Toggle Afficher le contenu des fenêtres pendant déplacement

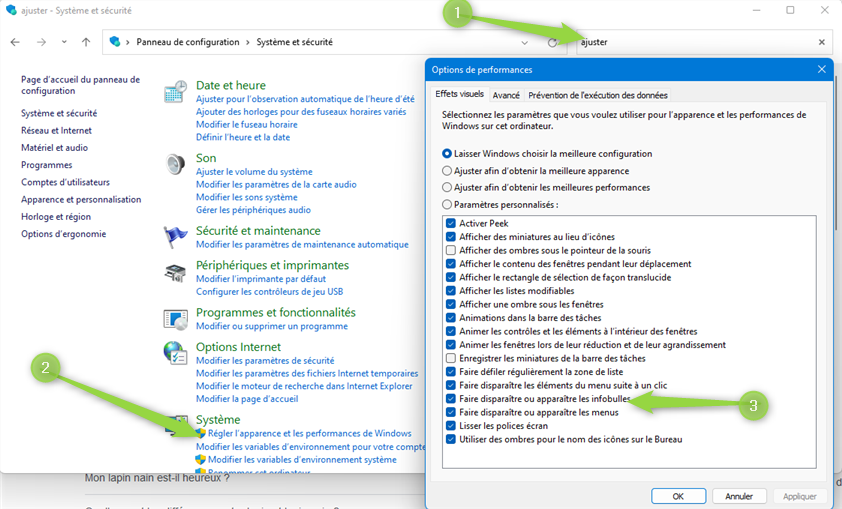451,264
